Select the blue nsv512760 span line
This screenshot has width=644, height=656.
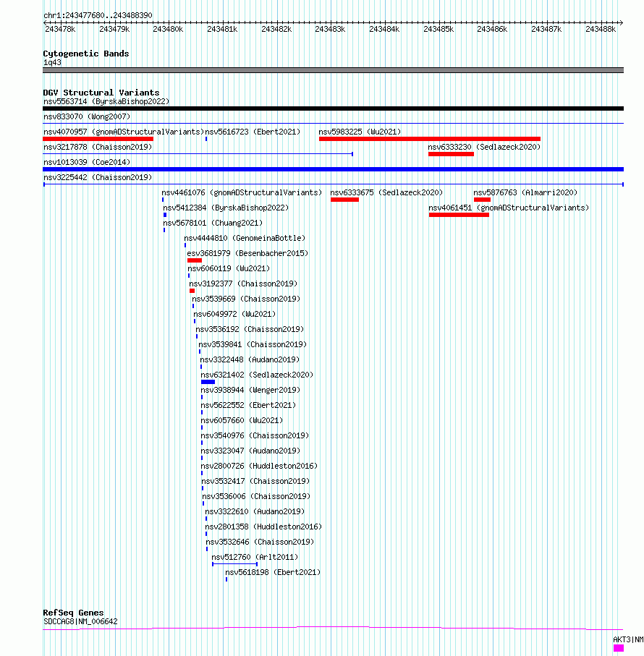click(x=234, y=564)
